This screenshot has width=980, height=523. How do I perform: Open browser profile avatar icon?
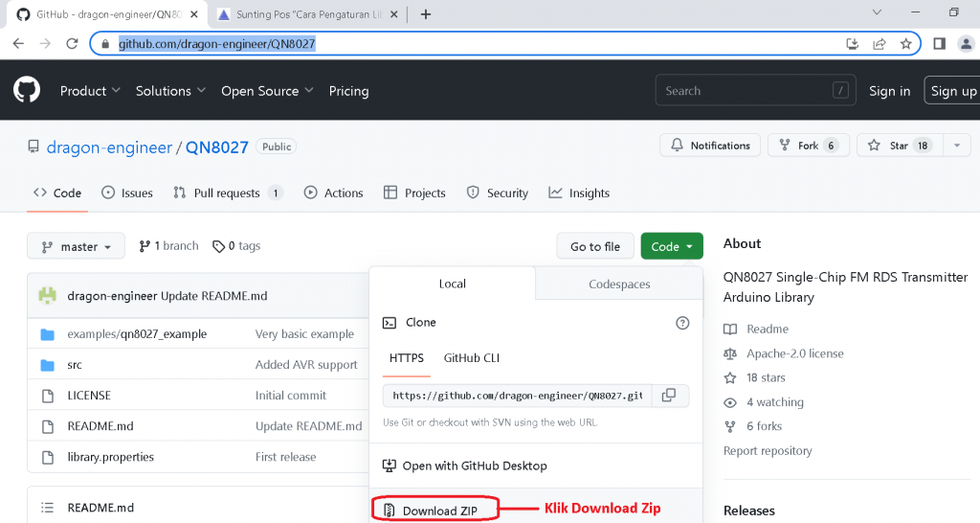(x=967, y=43)
